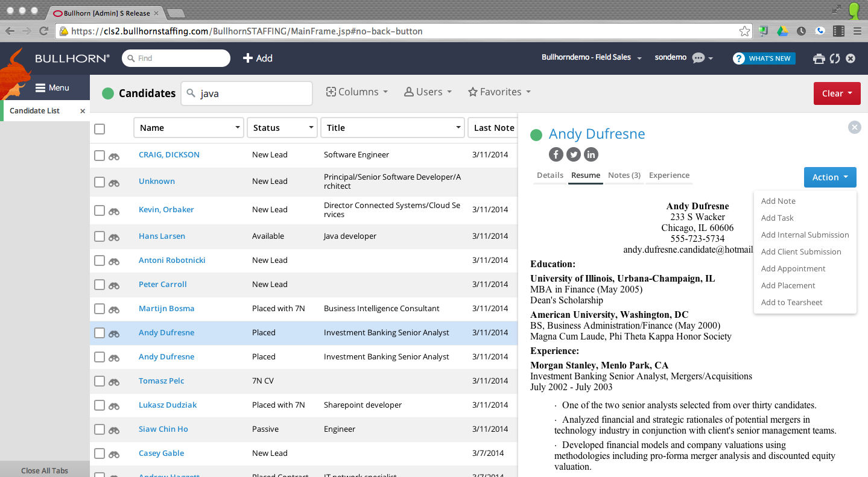868x477 pixels.
Task: Click the chat bubble icon beside sondemo
Action: pyautogui.click(x=699, y=58)
